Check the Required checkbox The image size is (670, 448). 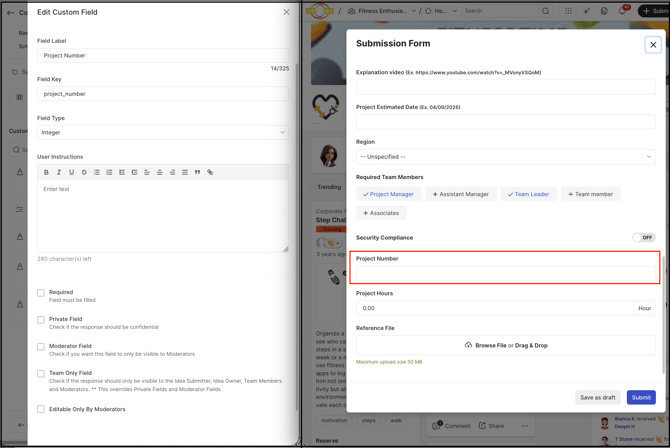point(41,293)
